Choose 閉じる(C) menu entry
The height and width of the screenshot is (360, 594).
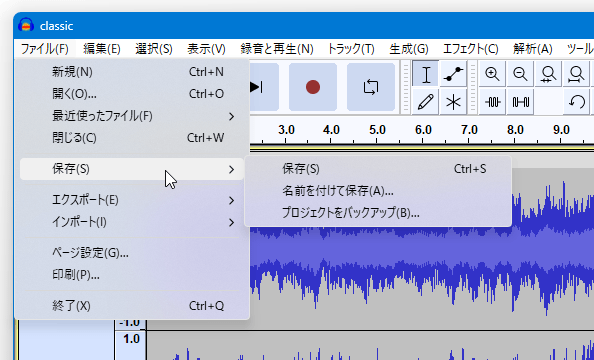pos(132,138)
